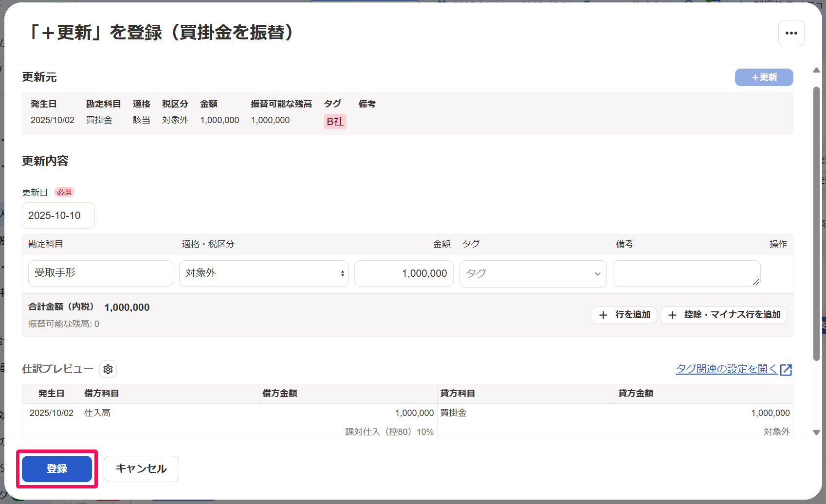Image resolution: width=826 pixels, height=504 pixels.
Task: Click 買掛金 in 貸方科目 column
Action: click(x=454, y=413)
